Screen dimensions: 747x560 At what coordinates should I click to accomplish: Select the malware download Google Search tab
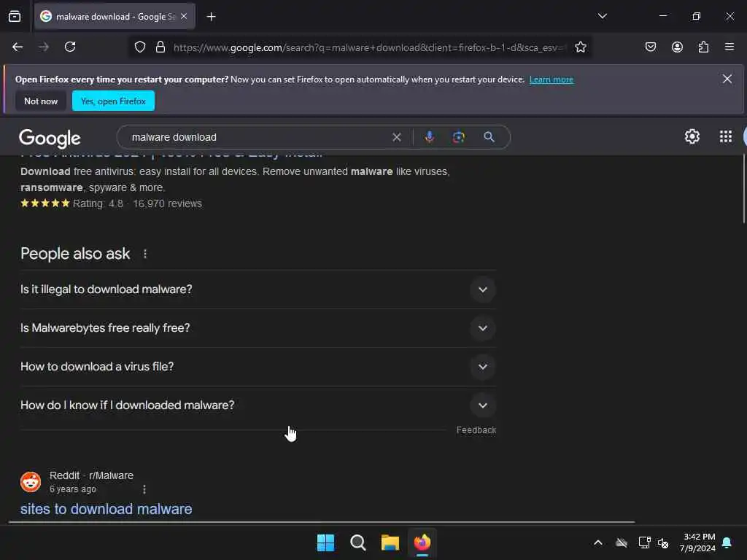click(115, 17)
